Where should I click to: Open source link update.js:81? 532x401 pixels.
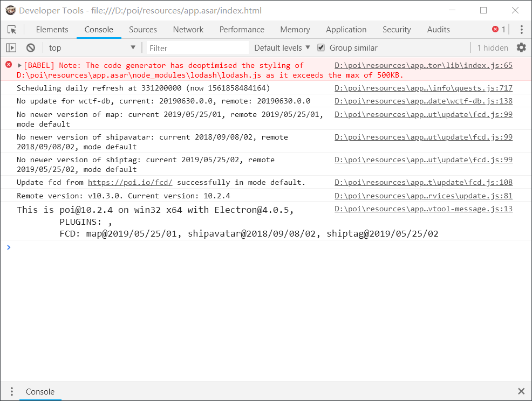pos(424,196)
